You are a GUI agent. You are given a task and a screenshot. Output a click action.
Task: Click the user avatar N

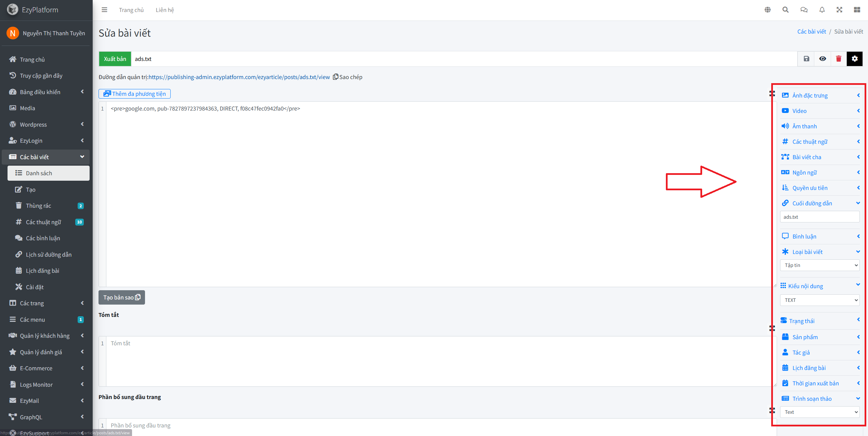click(13, 33)
